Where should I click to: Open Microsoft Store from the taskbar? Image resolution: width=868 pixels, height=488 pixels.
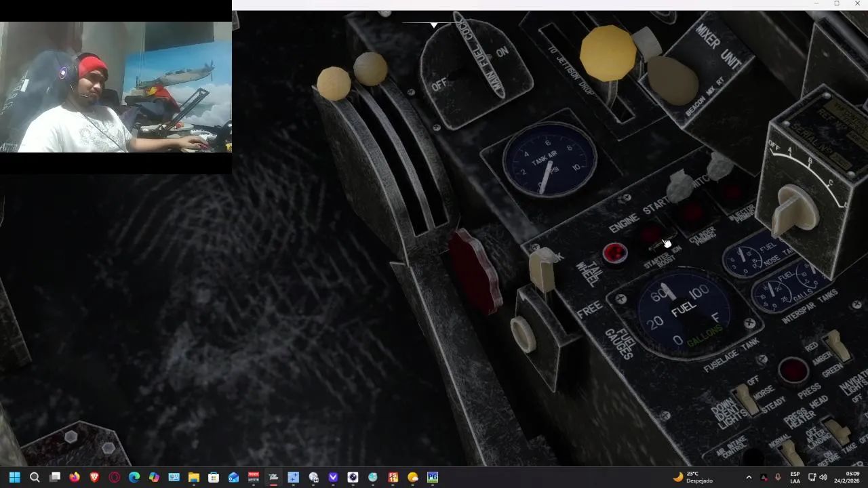click(x=214, y=477)
